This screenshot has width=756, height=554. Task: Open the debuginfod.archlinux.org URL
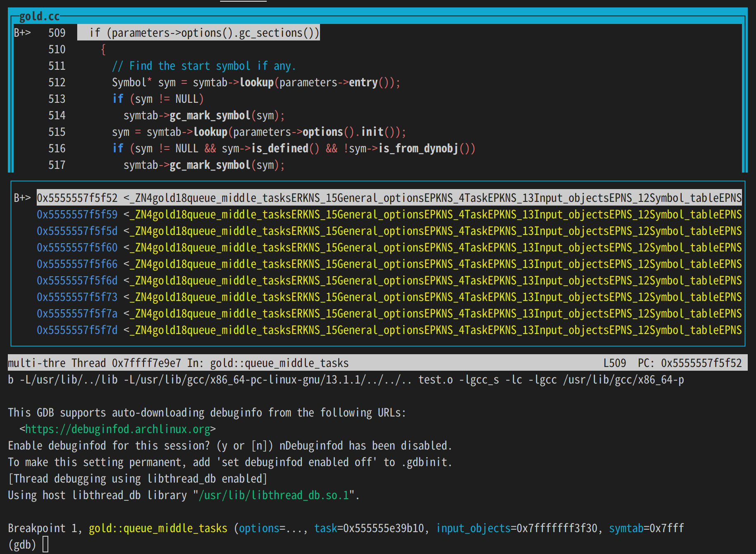pyautogui.click(x=118, y=429)
